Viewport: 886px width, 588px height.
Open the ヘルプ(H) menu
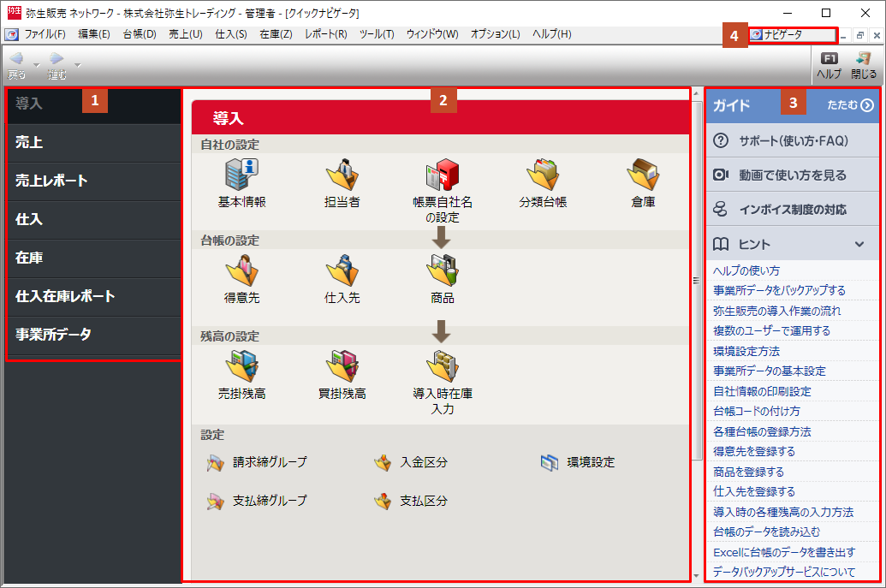(x=551, y=34)
